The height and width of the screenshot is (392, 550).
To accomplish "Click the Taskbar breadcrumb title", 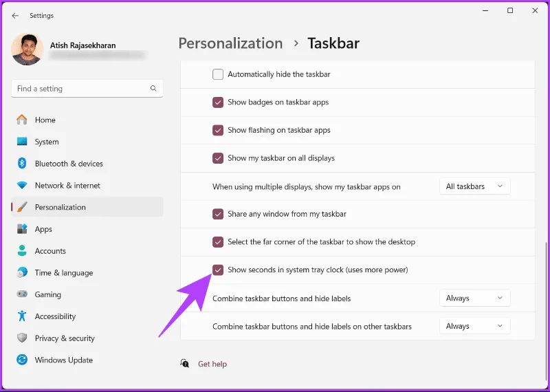I will pyautogui.click(x=333, y=43).
